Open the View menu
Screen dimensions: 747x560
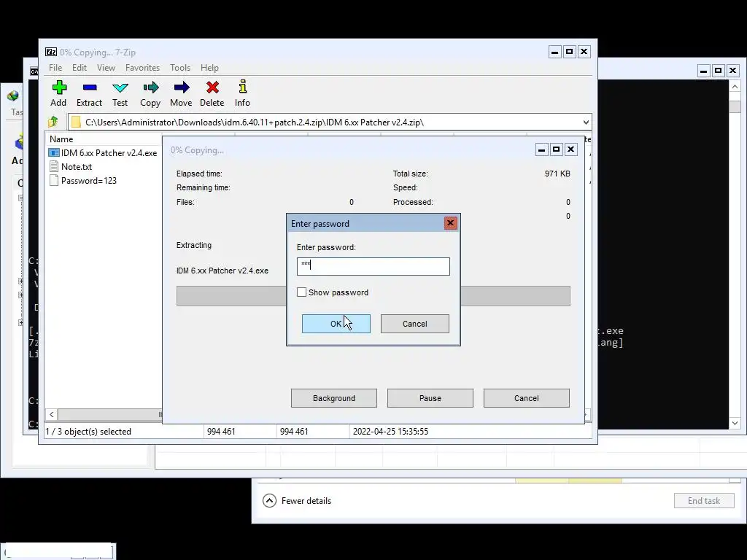click(x=106, y=68)
